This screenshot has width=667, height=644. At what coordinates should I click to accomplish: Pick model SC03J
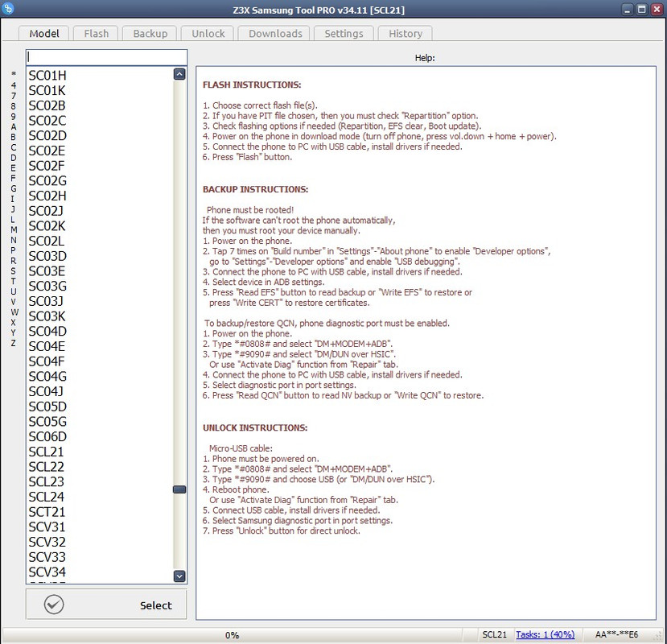(100, 301)
